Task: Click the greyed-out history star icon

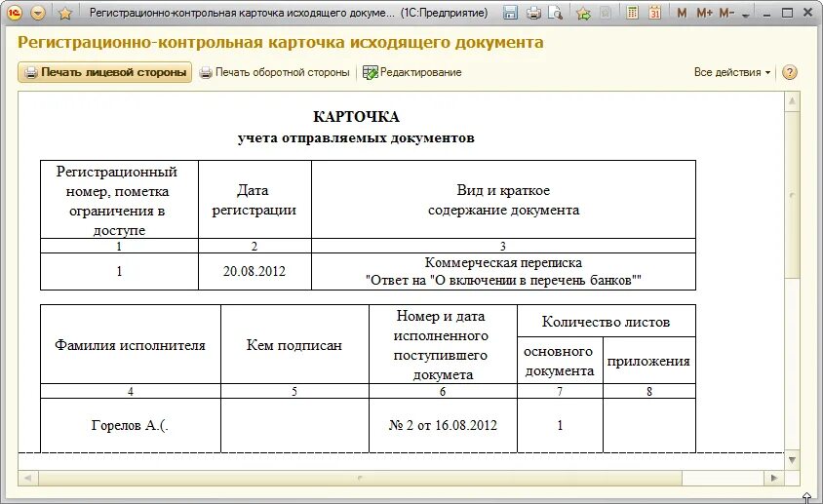Action: pyautogui.click(x=606, y=13)
